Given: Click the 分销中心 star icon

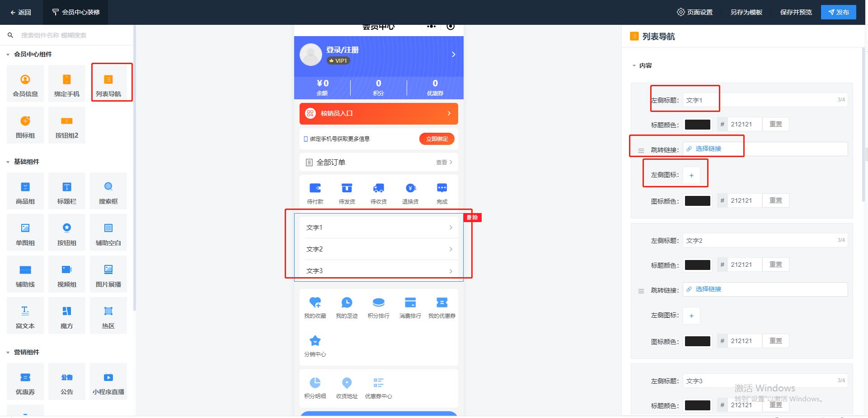Looking at the screenshot, I should 315,341.
